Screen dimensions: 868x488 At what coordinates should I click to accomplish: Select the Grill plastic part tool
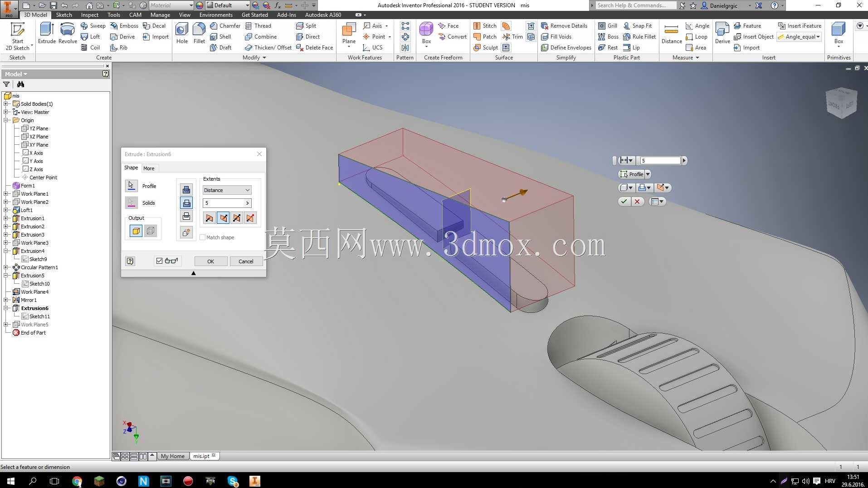608,26
